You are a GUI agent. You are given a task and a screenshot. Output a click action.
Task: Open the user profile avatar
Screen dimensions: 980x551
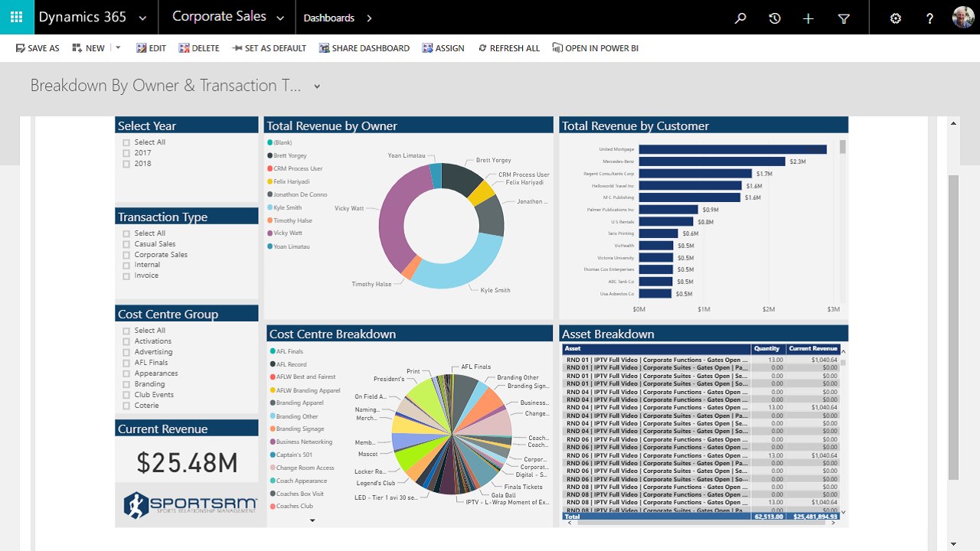pos(963,18)
